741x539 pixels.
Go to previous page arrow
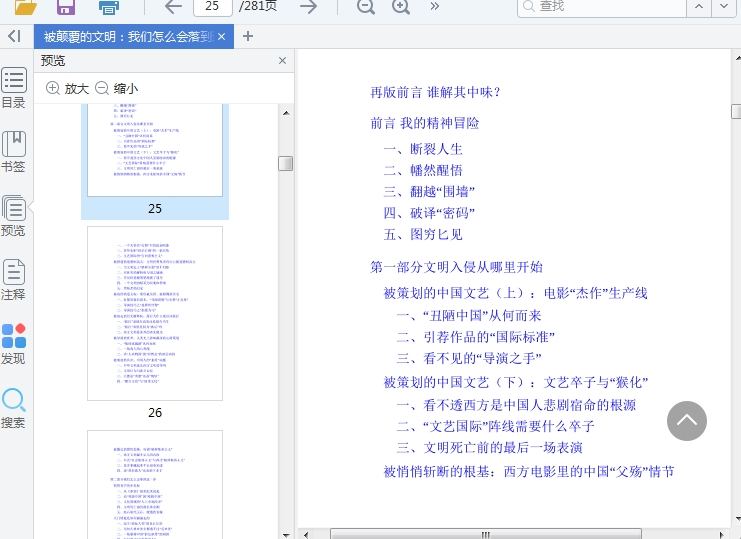173,7
